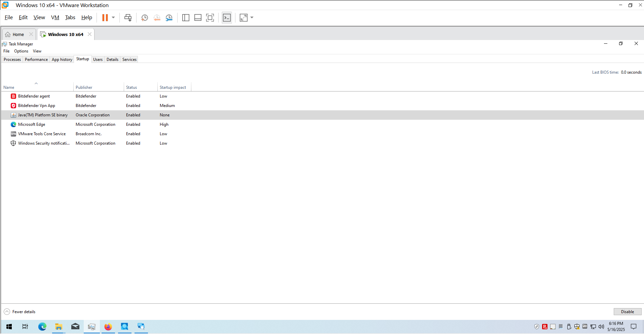Click the Java(TM) Platform SE binary icon

click(x=13, y=115)
